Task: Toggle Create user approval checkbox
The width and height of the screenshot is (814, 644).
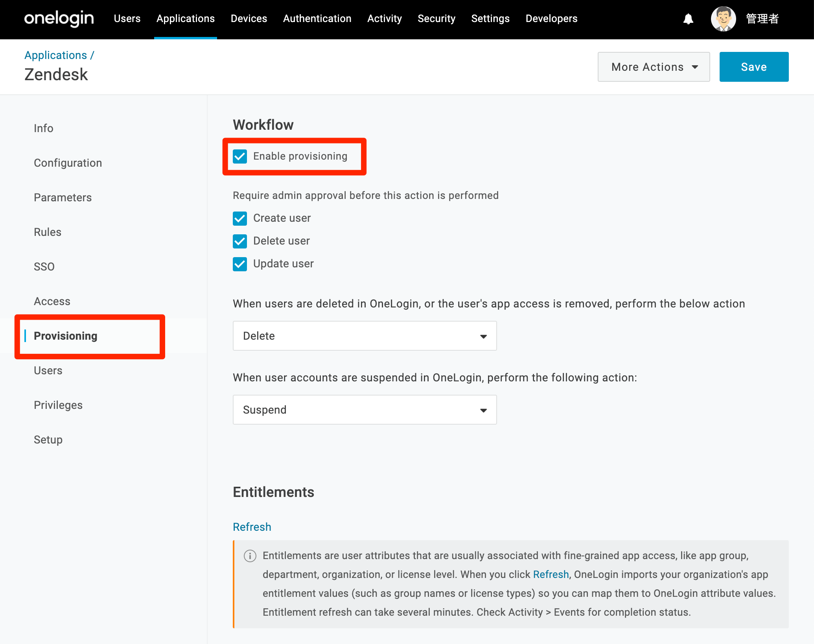Action: pyautogui.click(x=240, y=218)
